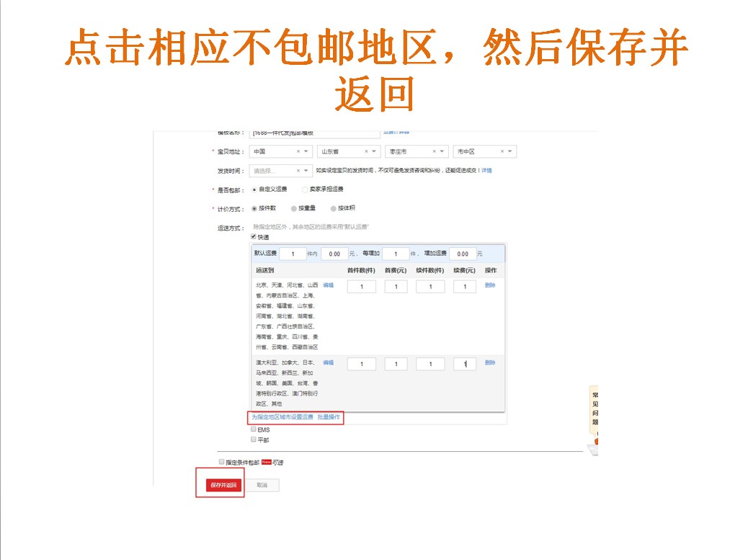Choose the 按重量 pricing option
Viewport: 748px width, 560px height.
[293, 207]
